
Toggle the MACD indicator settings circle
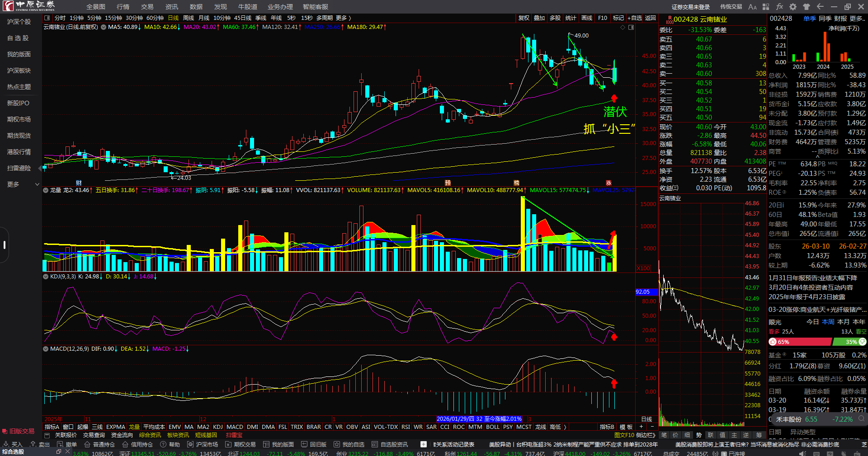46,348
